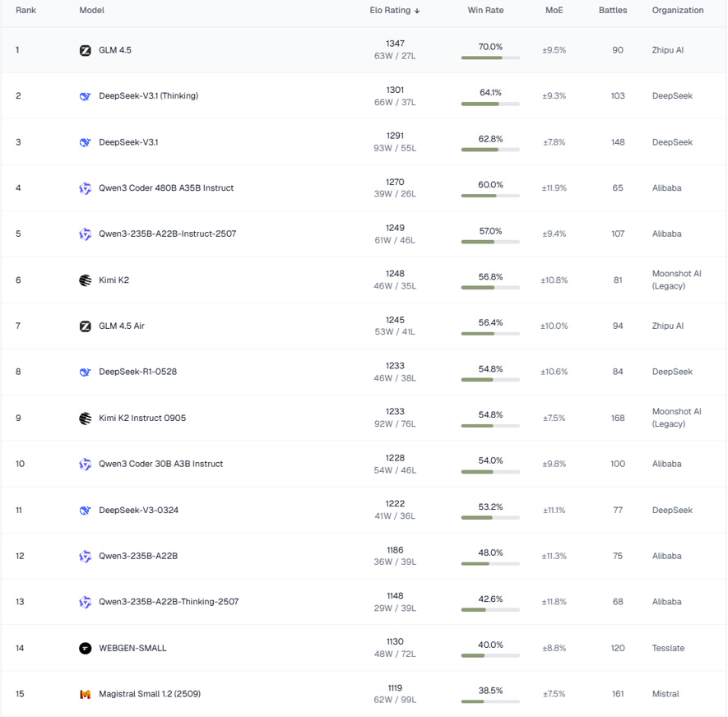Click the DeepSeek-V3-0324 logo icon
728x717 pixels.
click(85, 510)
